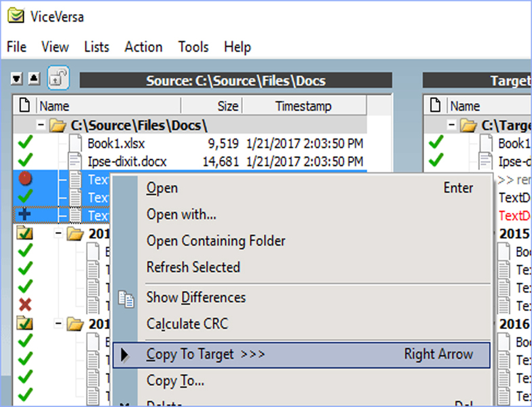532x407 pixels.
Task: Choose Open Containing Folder in context menu
Action: click(301, 241)
